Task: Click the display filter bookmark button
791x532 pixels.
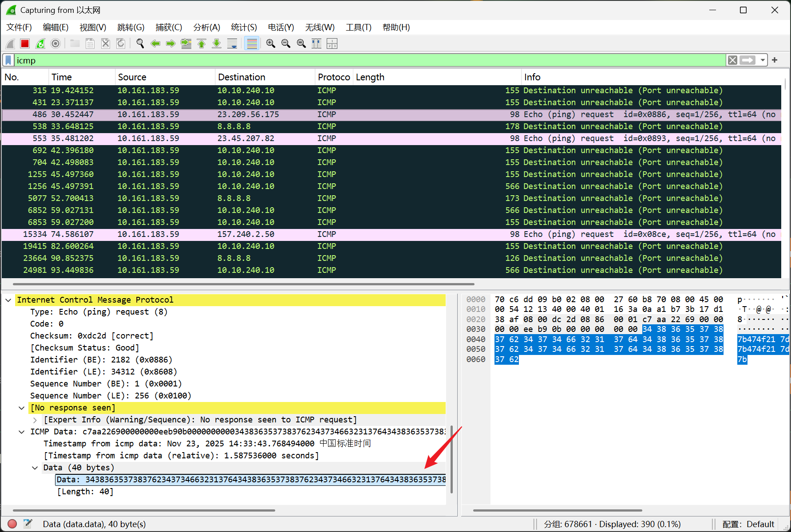Action: point(8,60)
